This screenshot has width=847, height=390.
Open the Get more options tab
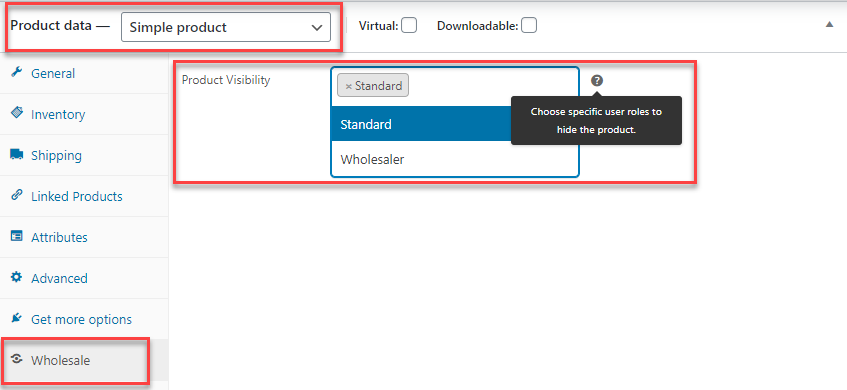84,319
